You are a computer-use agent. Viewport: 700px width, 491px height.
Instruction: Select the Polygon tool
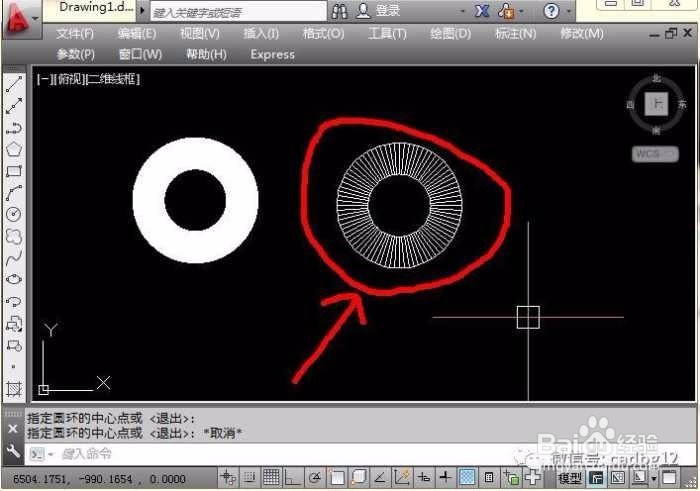[14, 150]
